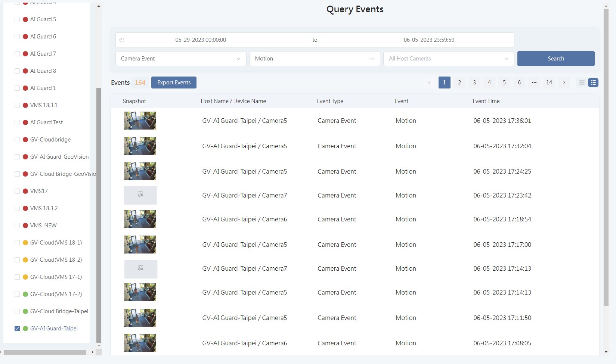Open the Camera Event type dropdown
This screenshot has width=616, height=364.
tap(181, 59)
